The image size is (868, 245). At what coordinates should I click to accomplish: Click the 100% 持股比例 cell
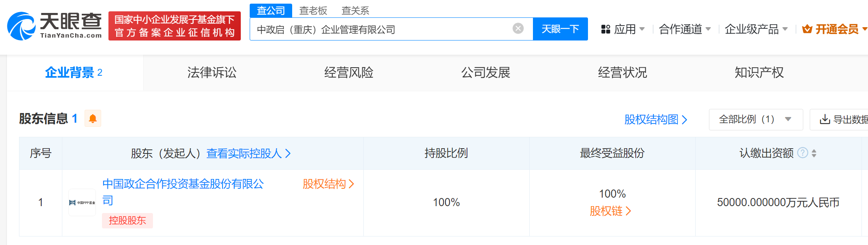[446, 202]
